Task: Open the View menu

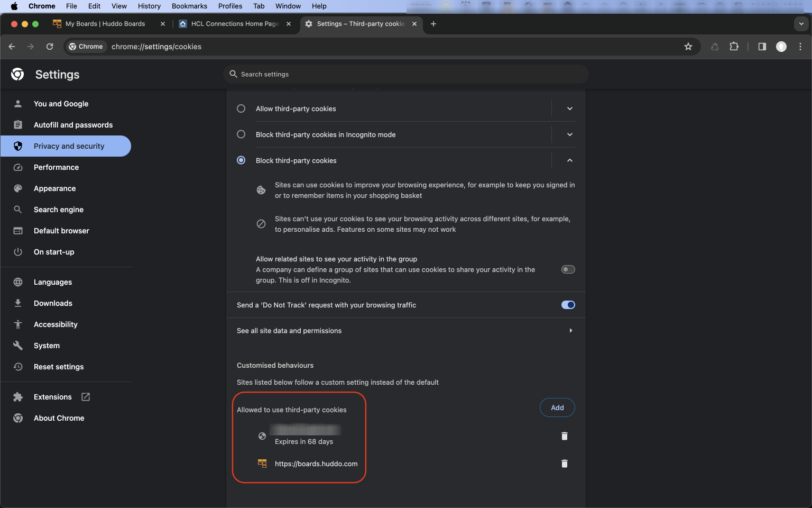Action: [119, 6]
